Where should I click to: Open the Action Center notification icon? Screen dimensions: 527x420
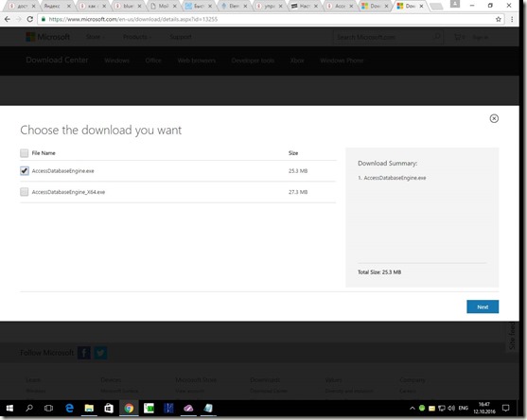pyautogui.click(x=505, y=408)
